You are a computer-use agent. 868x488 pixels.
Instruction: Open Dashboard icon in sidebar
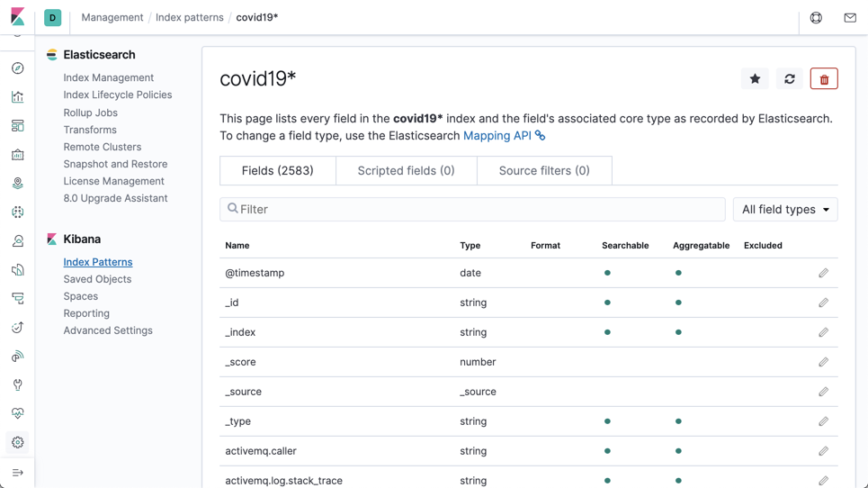pyautogui.click(x=18, y=126)
